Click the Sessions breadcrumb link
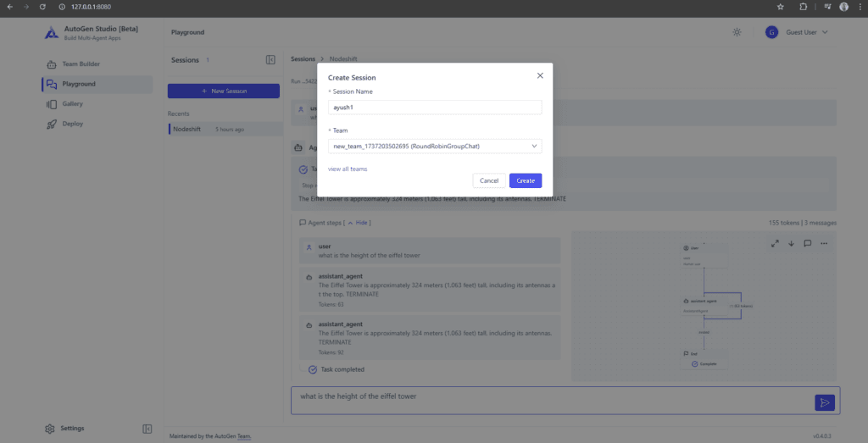 (303, 58)
